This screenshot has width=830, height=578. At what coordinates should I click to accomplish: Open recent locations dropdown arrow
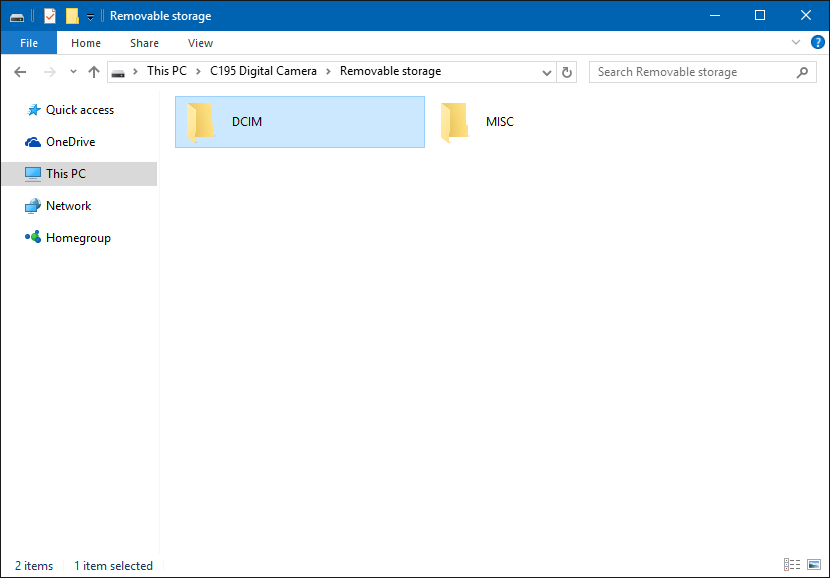click(74, 71)
